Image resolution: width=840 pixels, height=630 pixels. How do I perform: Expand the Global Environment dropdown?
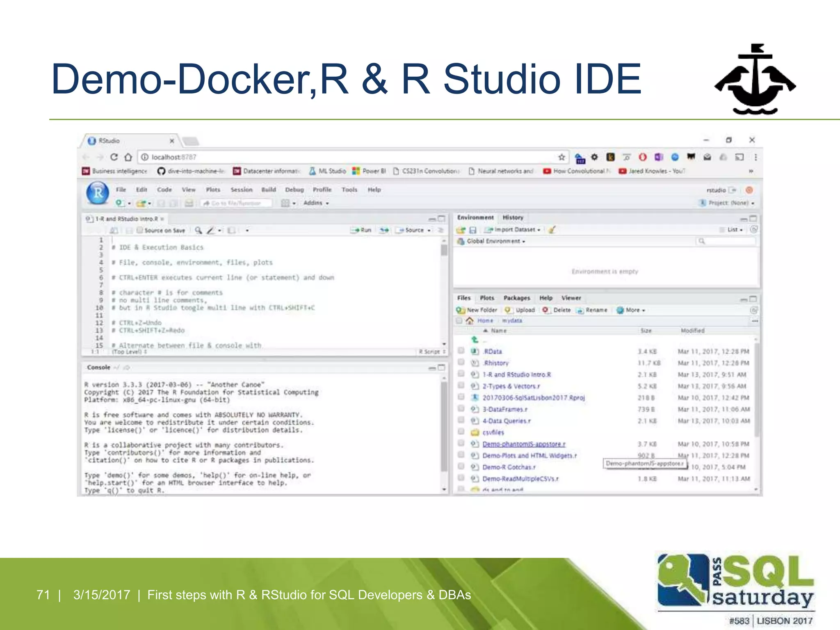[x=491, y=241]
